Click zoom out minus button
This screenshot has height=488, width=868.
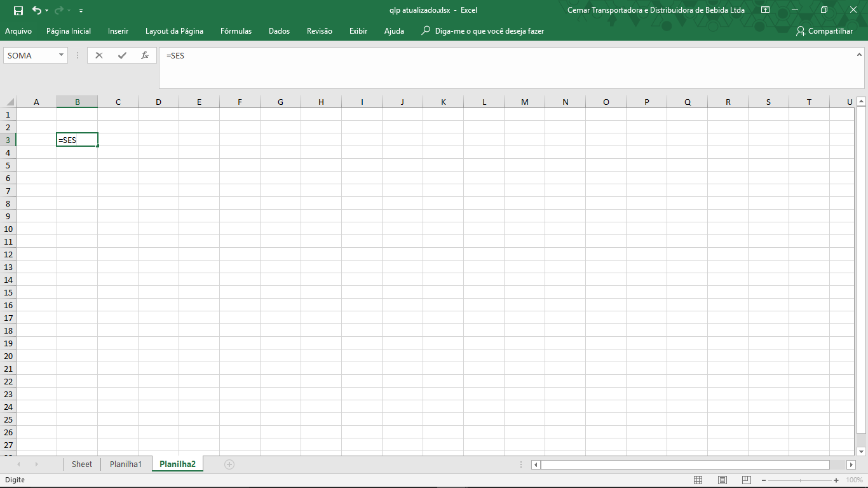(764, 480)
